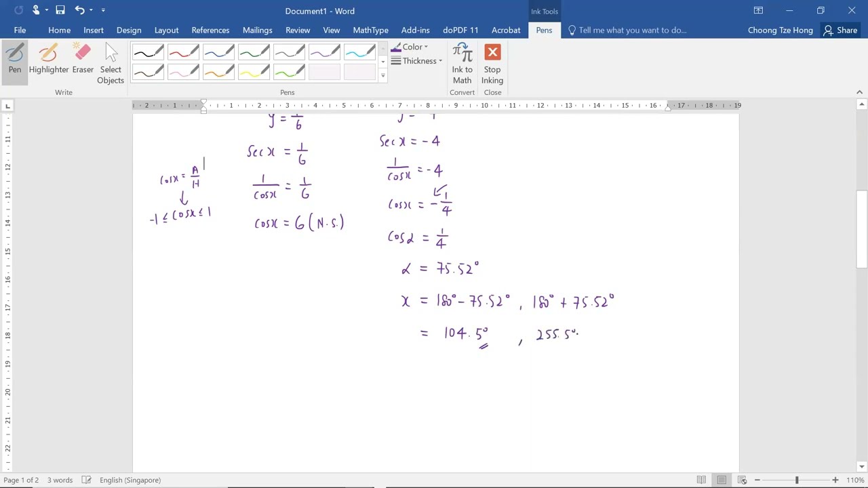This screenshot has width=868, height=488.
Task: Convert ink with Ink to Math
Action: (462, 64)
